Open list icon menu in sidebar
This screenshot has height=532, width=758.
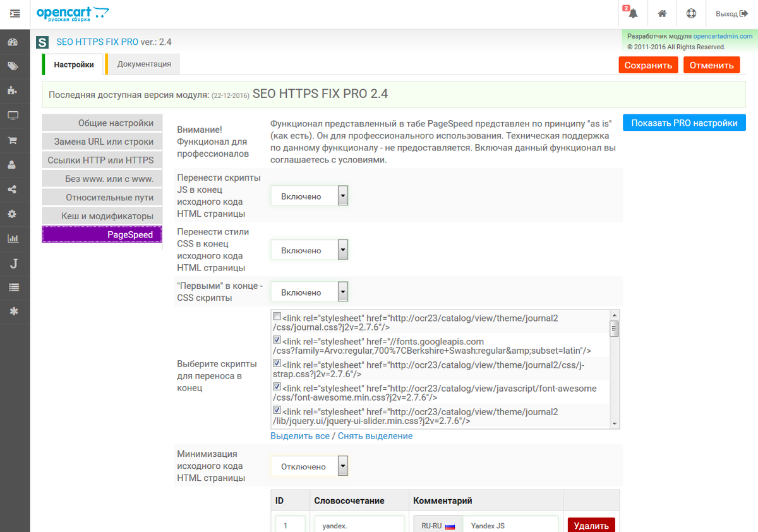(13, 287)
